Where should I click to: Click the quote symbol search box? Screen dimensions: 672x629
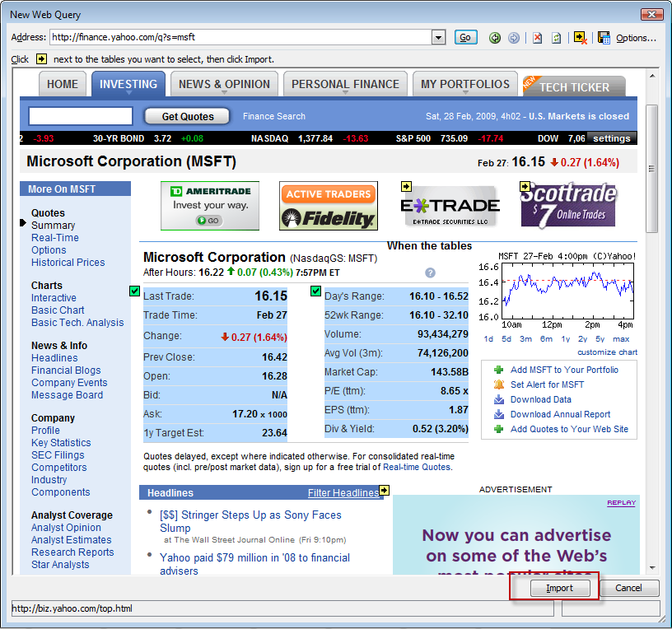click(81, 116)
